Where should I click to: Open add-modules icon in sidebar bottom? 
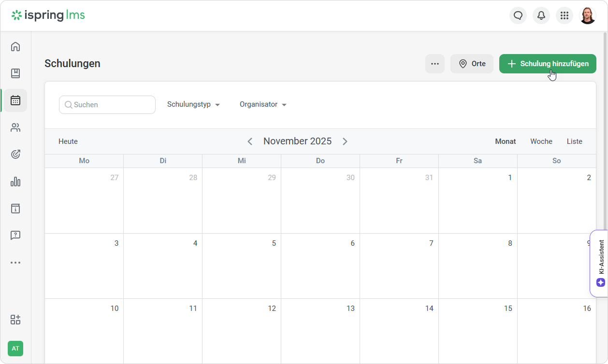(15, 320)
